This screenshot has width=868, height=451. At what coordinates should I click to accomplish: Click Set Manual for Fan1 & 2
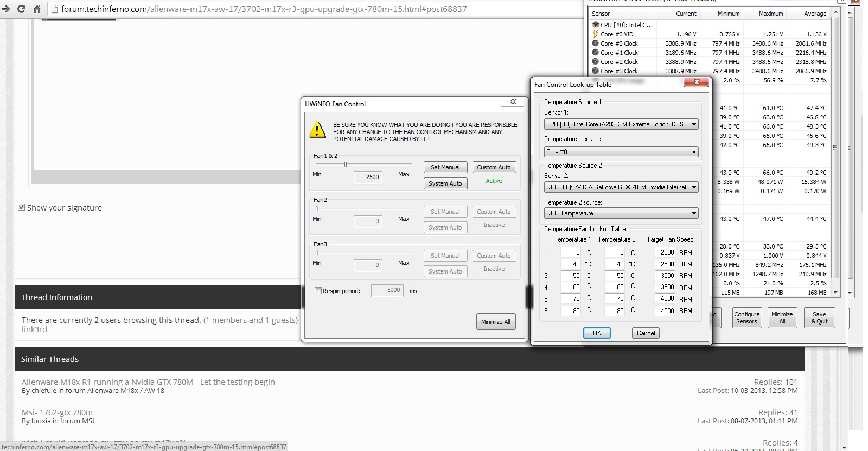[445, 167]
